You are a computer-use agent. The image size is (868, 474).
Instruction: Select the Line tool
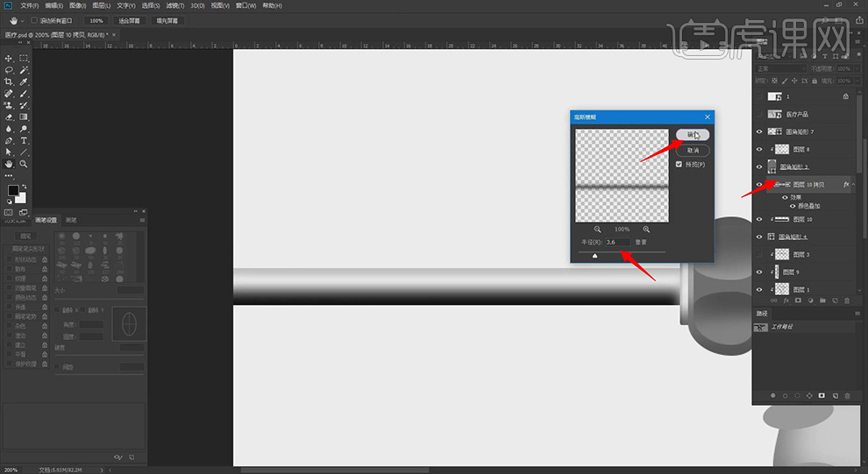click(24, 152)
